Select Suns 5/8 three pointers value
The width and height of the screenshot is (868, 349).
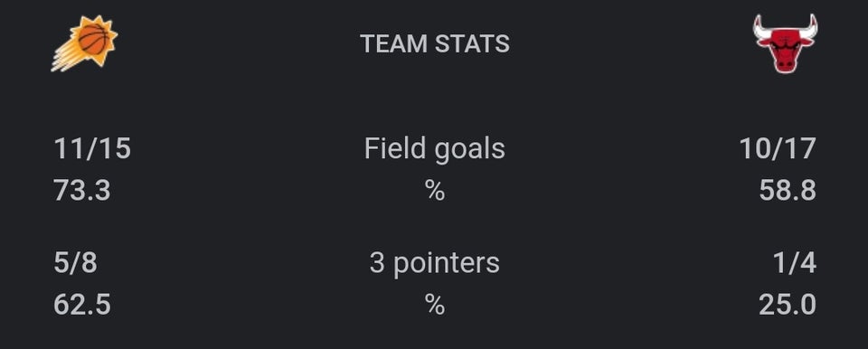point(75,262)
